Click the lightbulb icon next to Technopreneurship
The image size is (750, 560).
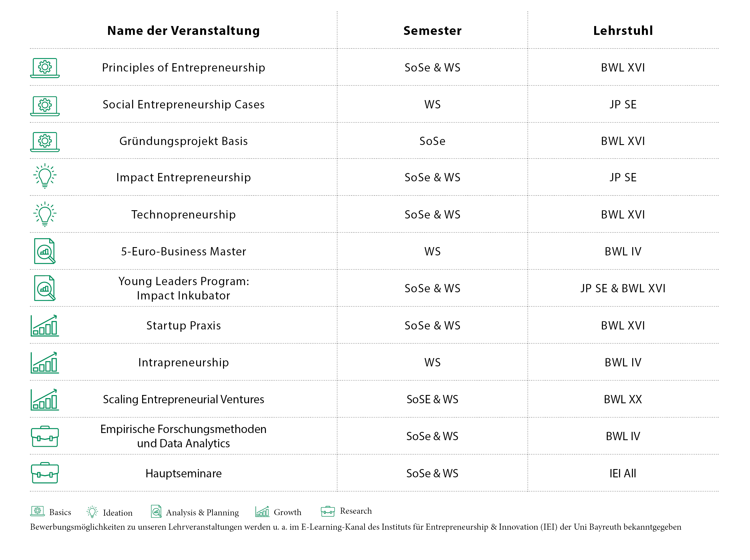(45, 214)
